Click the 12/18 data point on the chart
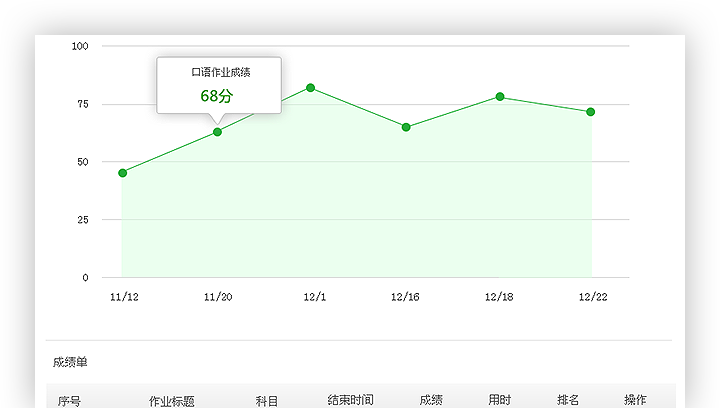The width and height of the screenshot is (720, 408). pyautogui.click(x=500, y=97)
